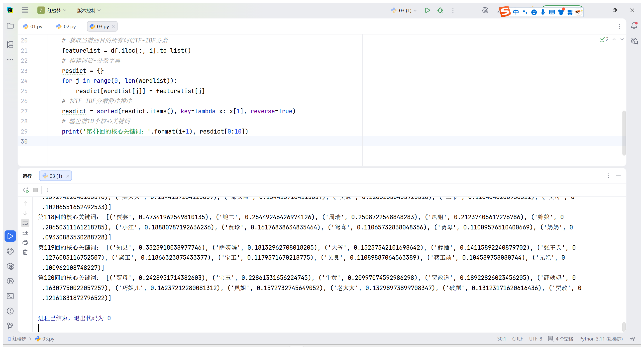Click the run console vertical scrollbar

pos(624,327)
